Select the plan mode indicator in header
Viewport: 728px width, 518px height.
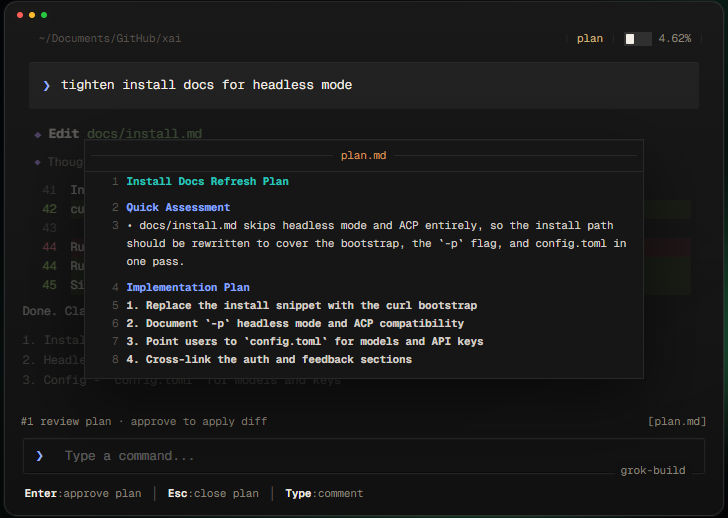pos(590,39)
